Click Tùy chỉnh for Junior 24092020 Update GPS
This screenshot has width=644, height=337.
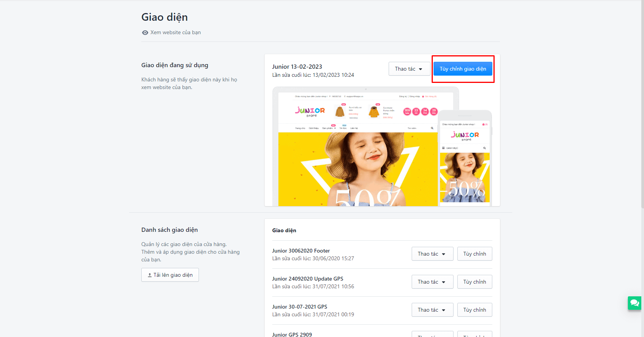pos(475,282)
